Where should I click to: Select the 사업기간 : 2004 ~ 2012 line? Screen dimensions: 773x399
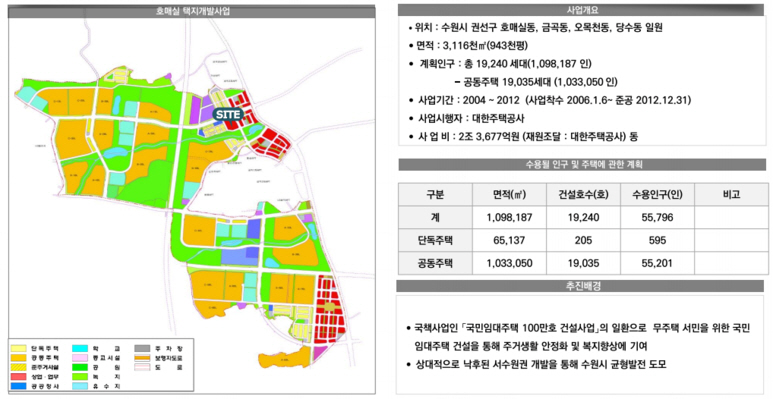(x=550, y=100)
